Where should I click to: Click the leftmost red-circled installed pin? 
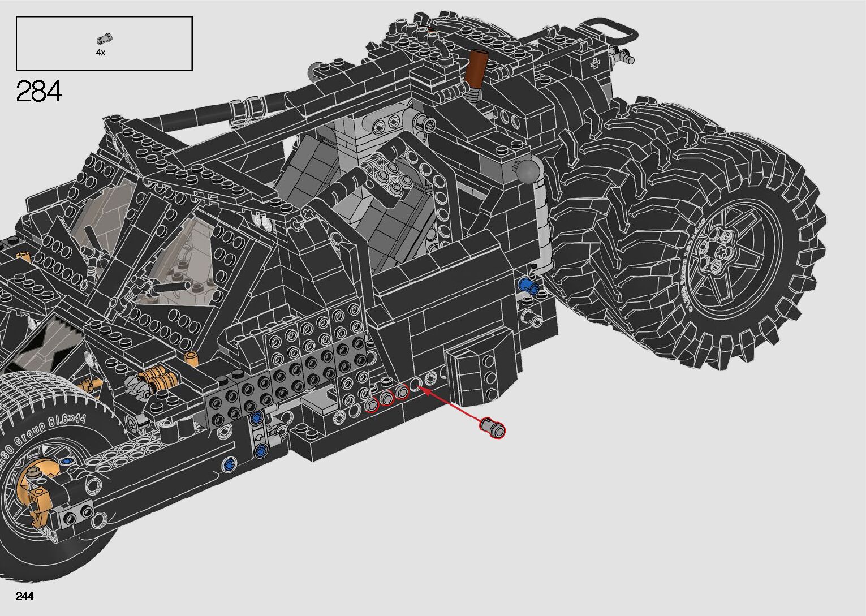point(371,406)
